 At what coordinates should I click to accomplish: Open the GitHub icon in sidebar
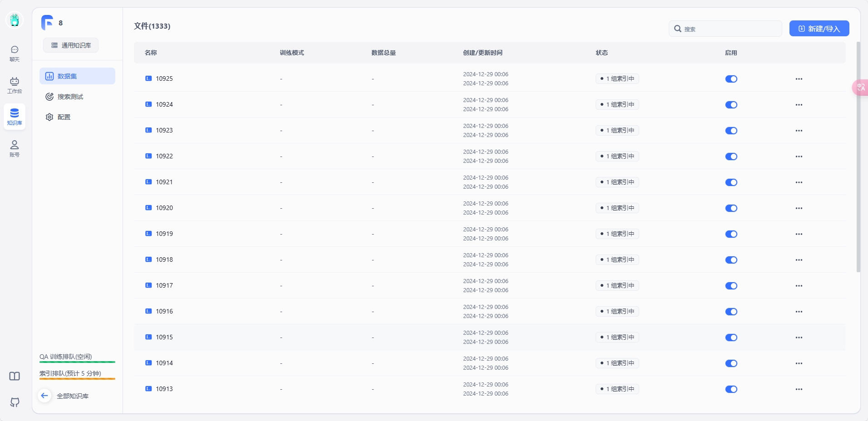pyautogui.click(x=15, y=402)
